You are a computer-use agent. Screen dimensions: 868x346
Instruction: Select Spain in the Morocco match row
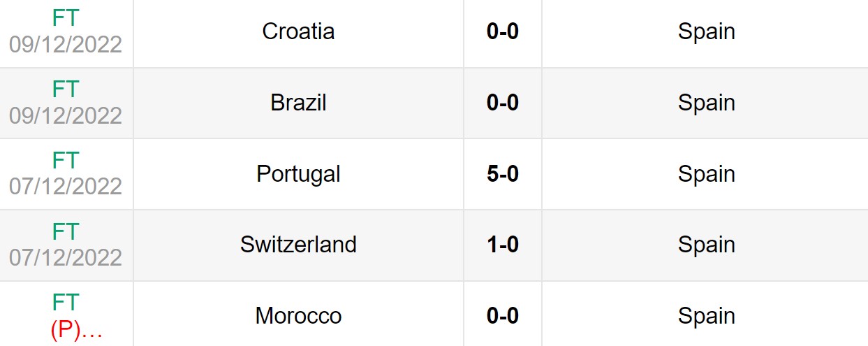706,316
